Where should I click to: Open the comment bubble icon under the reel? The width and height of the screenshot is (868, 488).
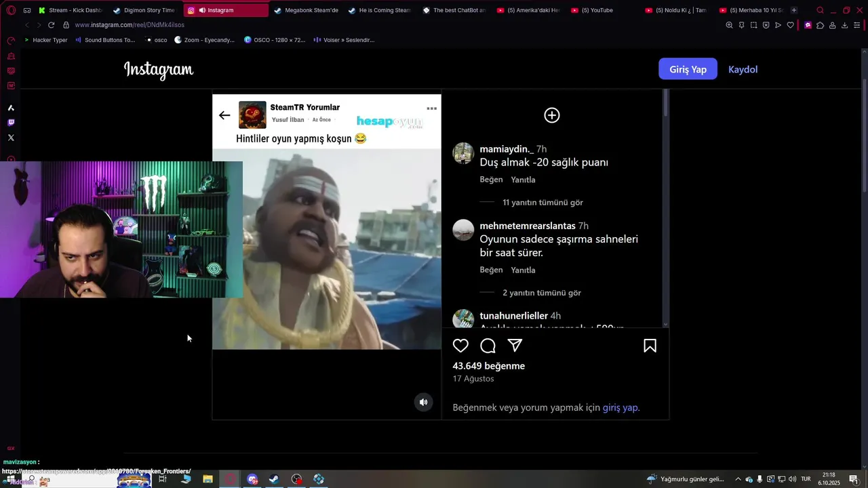click(488, 346)
